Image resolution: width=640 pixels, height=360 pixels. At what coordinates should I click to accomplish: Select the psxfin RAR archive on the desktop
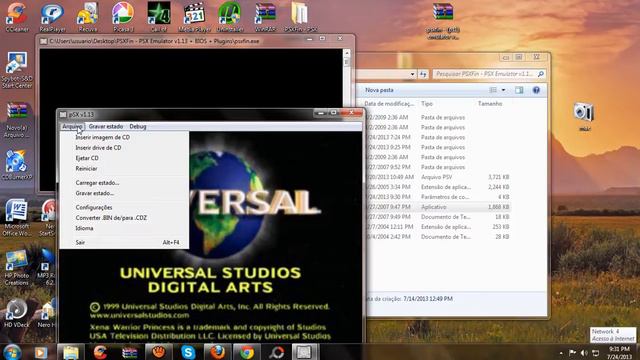443,21
